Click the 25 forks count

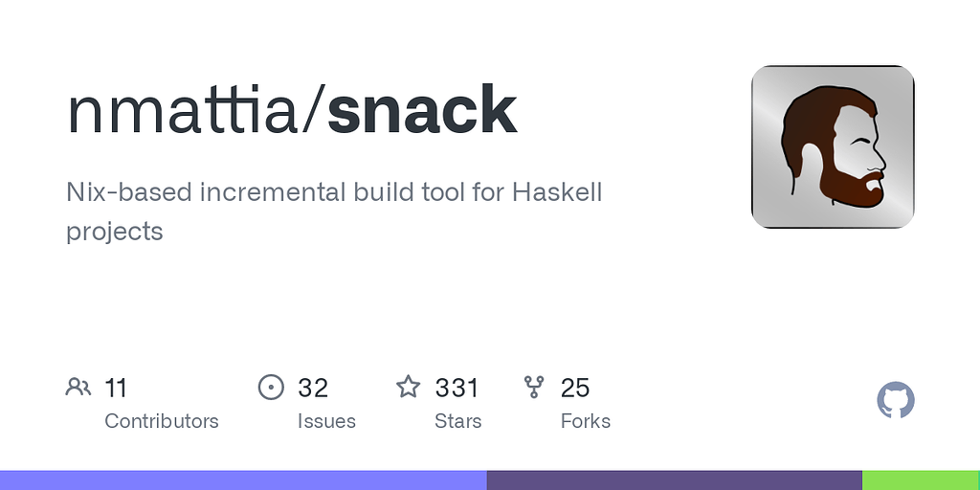click(575, 388)
